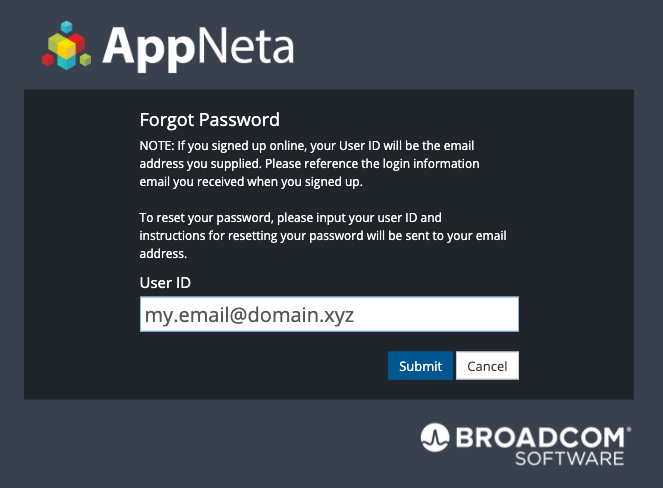Image resolution: width=663 pixels, height=488 pixels.
Task: Click the AppNeta colorful cubes logo icon
Action: pos(68,46)
